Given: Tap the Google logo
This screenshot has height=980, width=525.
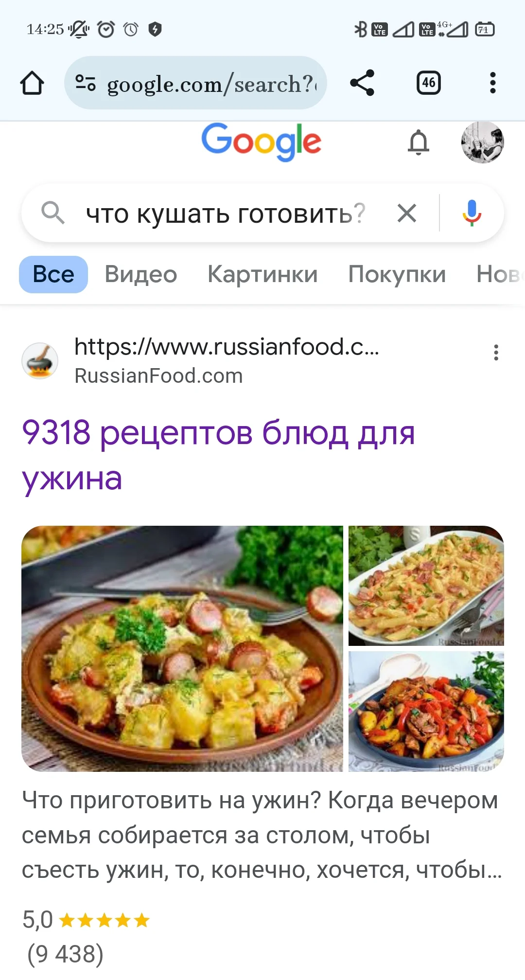Looking at the screenshot, I should 262,142.
